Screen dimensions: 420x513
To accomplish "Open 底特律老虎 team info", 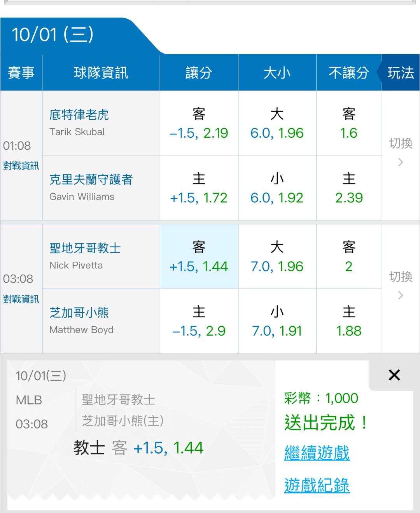I will (79, 115).
